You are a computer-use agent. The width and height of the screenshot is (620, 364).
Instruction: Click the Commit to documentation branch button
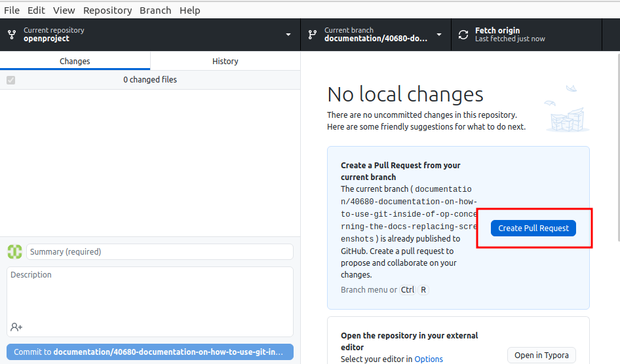pyautogui.click(x=150, y=352)
